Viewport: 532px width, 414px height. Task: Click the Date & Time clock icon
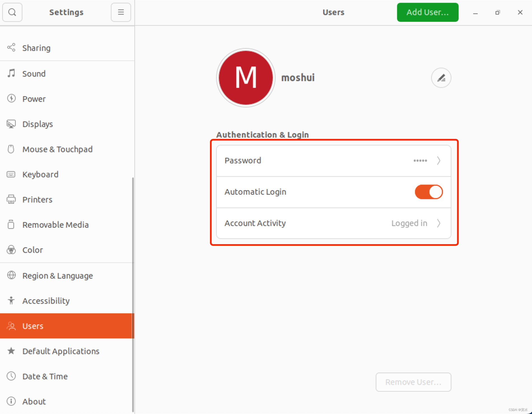pyautogui.click(x=11, y=376)
